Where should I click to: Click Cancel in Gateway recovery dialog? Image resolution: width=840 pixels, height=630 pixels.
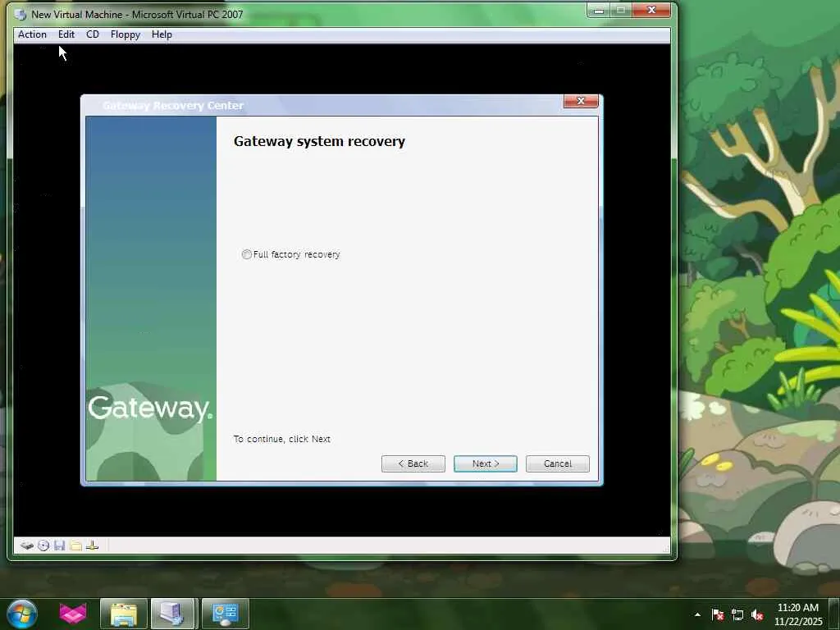coord(558,464)
